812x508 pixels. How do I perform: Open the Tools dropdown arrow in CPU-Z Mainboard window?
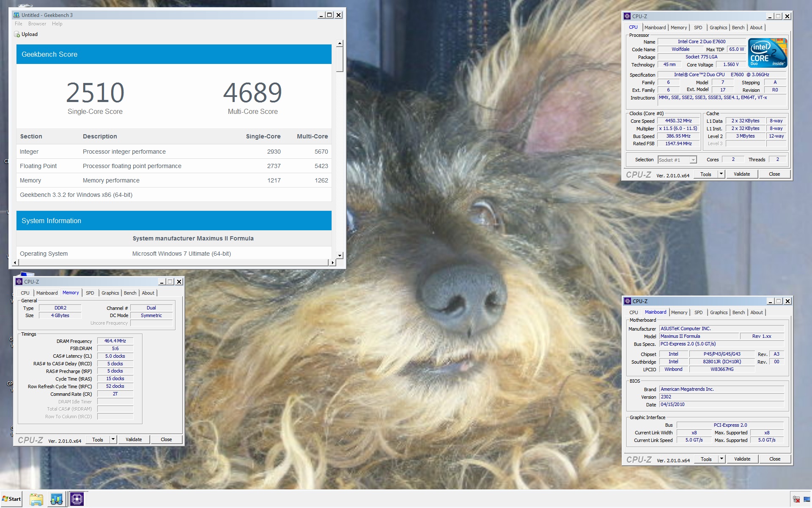[721, 459]
